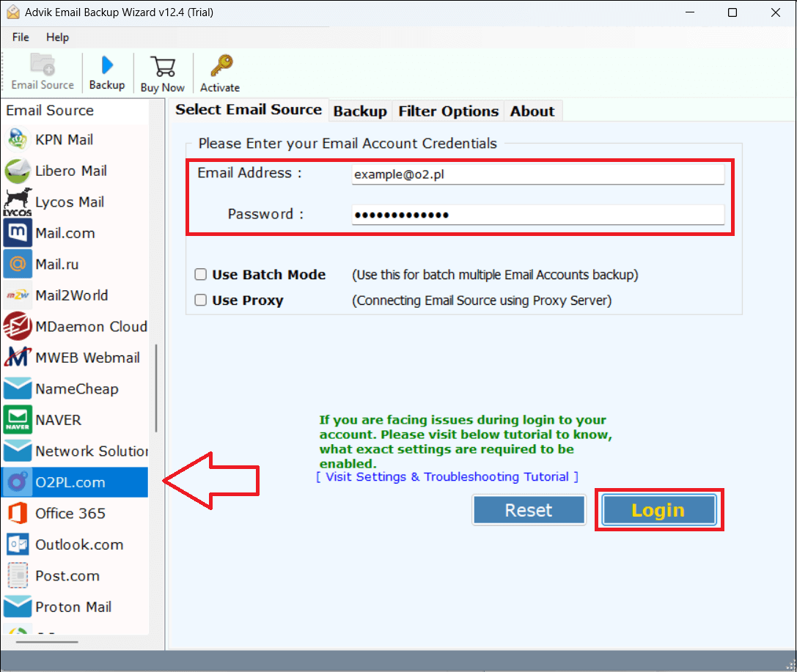
Task: Select the "Post.com" list entry text
Action: point(67,576)
